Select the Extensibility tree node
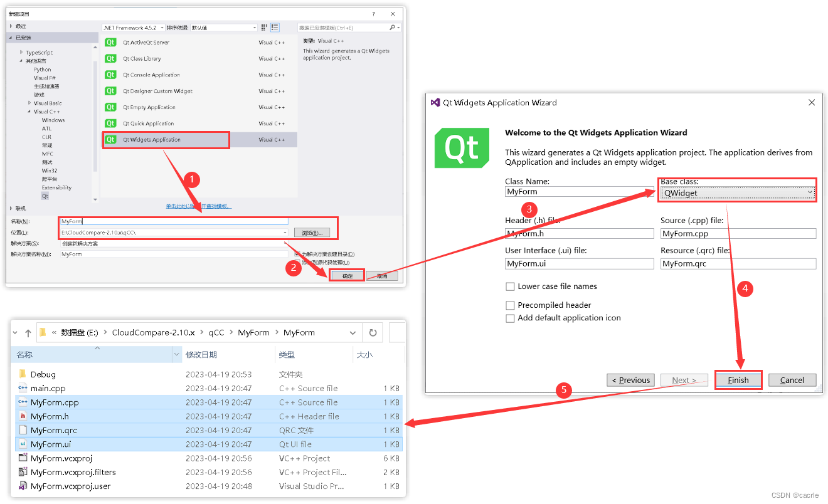This screenshot has height=504, width=828. pyautogui.click(x=56, y=187)
